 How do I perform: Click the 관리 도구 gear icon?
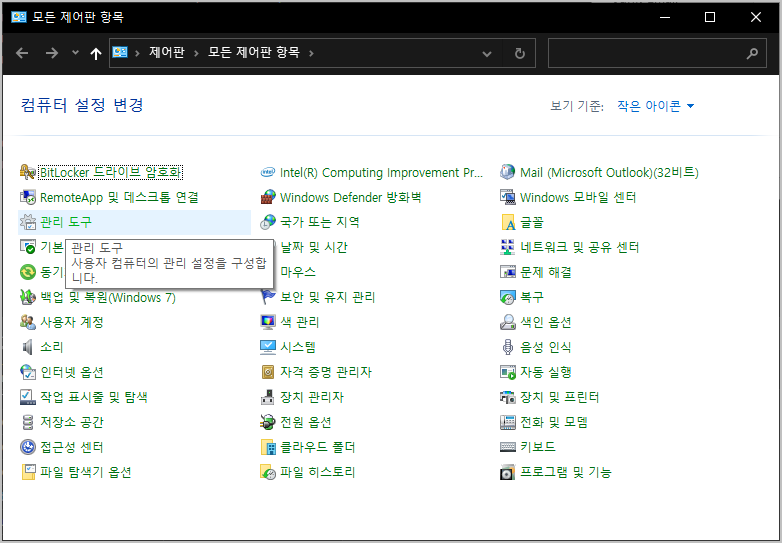[27, 222]
